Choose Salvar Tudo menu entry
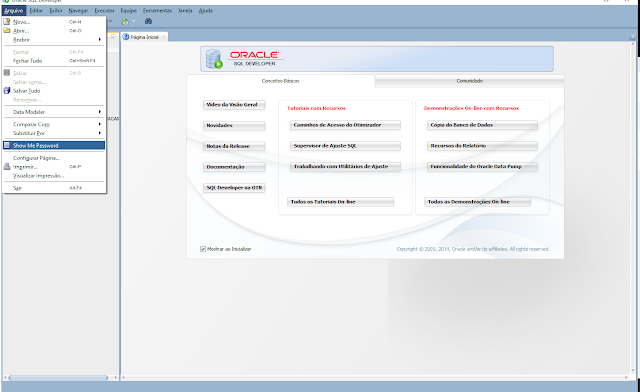Screen dimensions: 640x392 coord(53,91)
